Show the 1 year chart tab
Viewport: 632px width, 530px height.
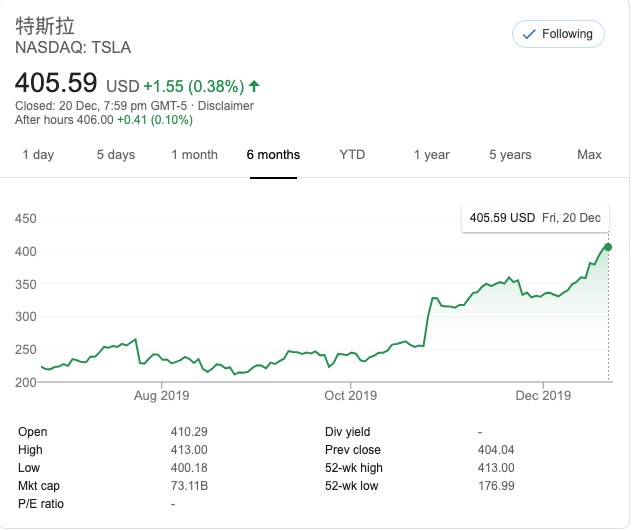[432, 155]
